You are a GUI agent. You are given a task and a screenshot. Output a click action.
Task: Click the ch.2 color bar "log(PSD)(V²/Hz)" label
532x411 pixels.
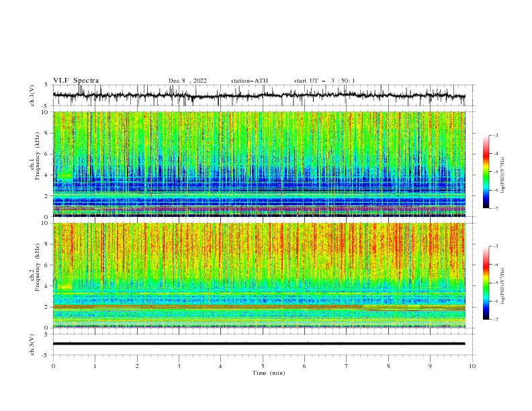(x=503, y=286)
